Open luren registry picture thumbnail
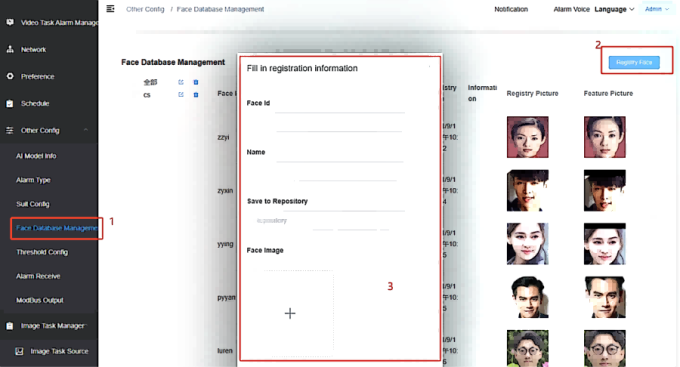The image size is (680, 367). (528, 348)
